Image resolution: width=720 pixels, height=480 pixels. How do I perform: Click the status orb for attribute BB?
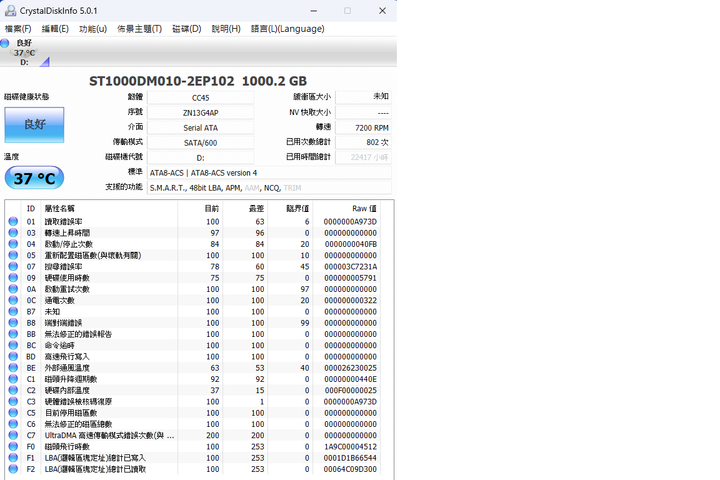[x=13, y=334]
